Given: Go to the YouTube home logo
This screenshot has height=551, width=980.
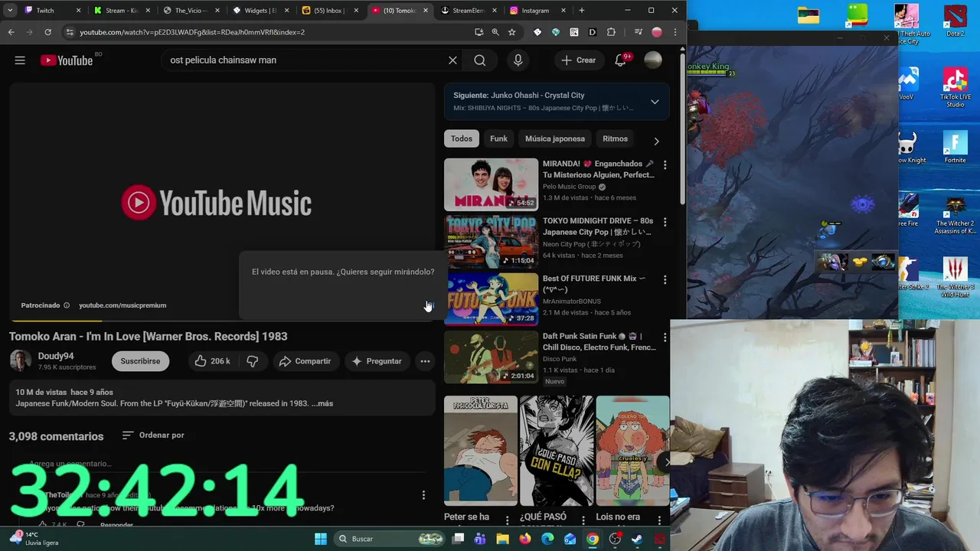Looking at the screenshot, I should pos(67,60).
